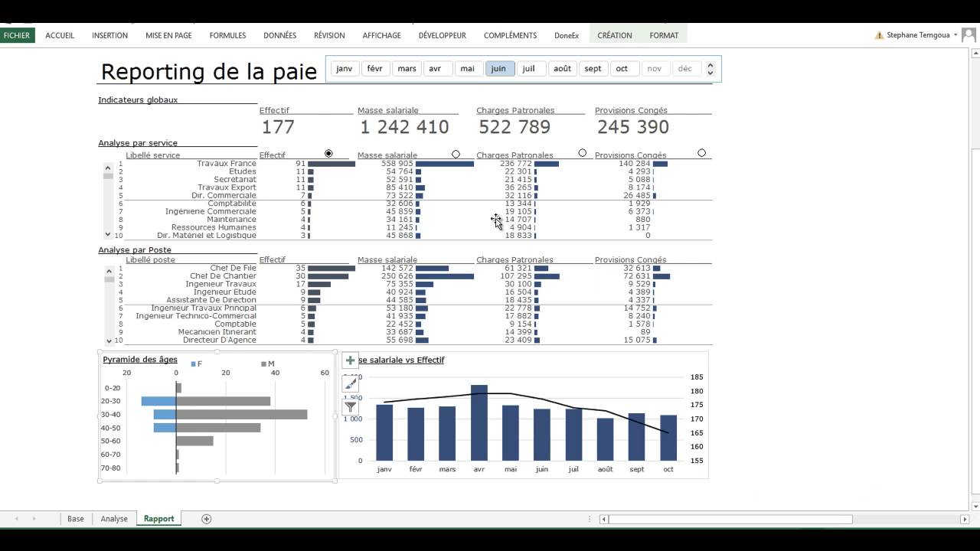Image resolution: width=980 pixels, height=551 pixels.
Task: Open the DONNÉES ribbon tab
Action: (x=279, y=35)
